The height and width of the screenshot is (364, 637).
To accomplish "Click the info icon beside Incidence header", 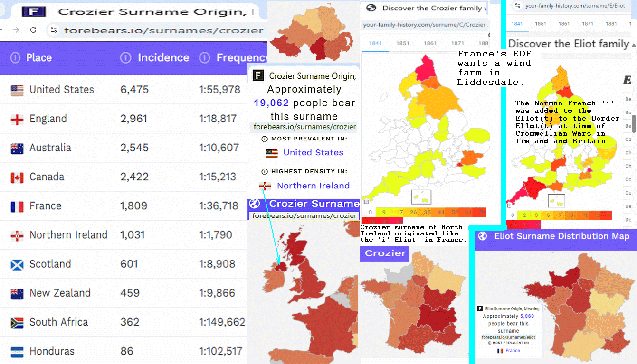I will point(126,58).
